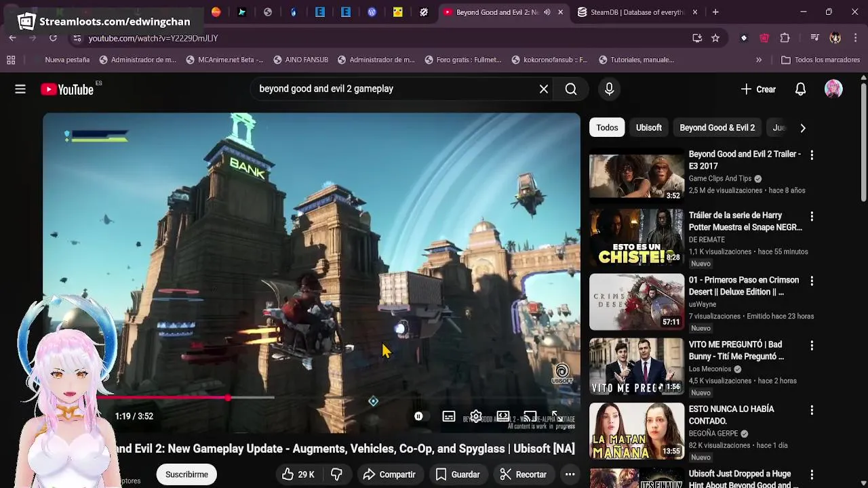Image resolution: width=868 pixels, height=488 pixels.
Task: Open the Los Meconios channel name
Action: click(x=710, y=369)
